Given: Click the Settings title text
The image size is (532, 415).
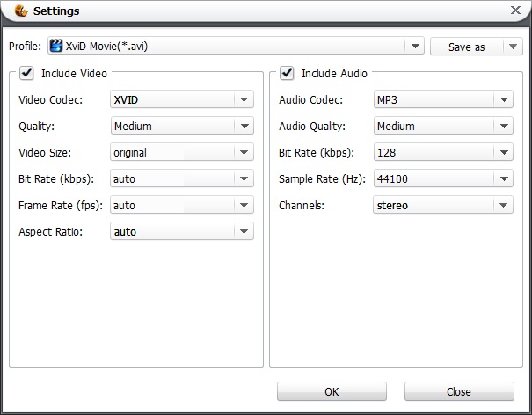Looking at the screenshot, I should [56, 11].
